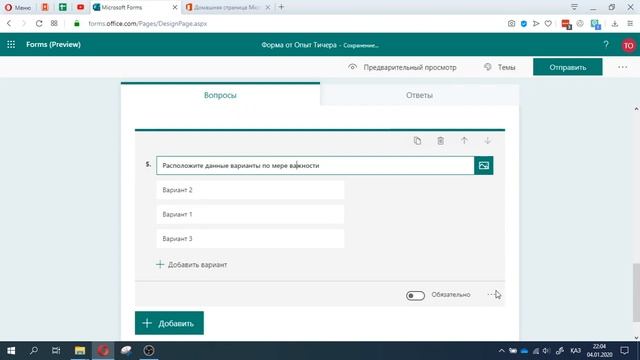640x360 pixels.
Task: Open the more form options ellipsis
Action: (x=622, y=67)
